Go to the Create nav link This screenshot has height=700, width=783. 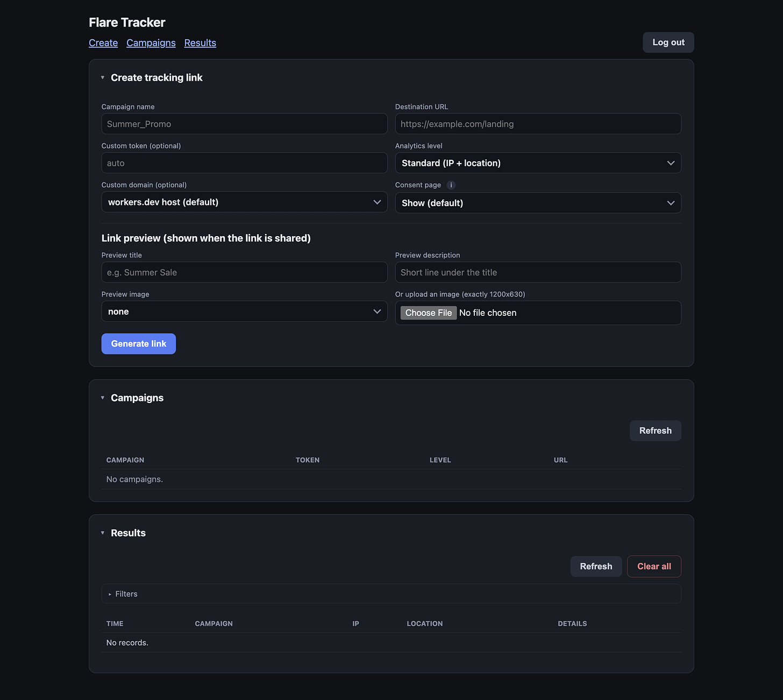103,43
